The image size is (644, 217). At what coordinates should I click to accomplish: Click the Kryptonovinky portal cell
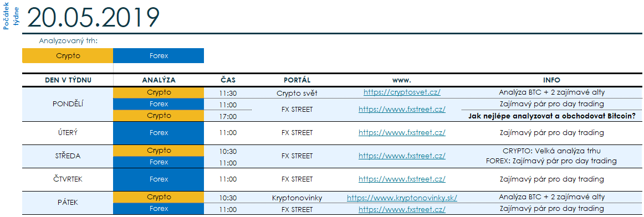297,198
